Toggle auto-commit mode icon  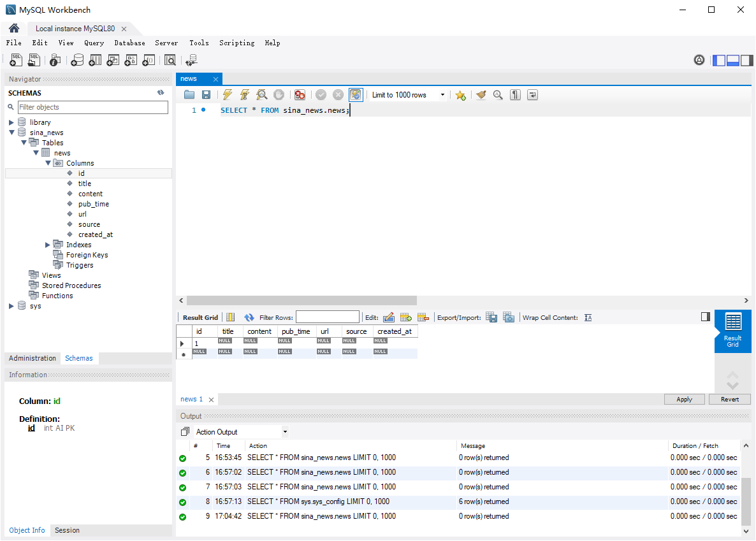click(x=356, y=95)
